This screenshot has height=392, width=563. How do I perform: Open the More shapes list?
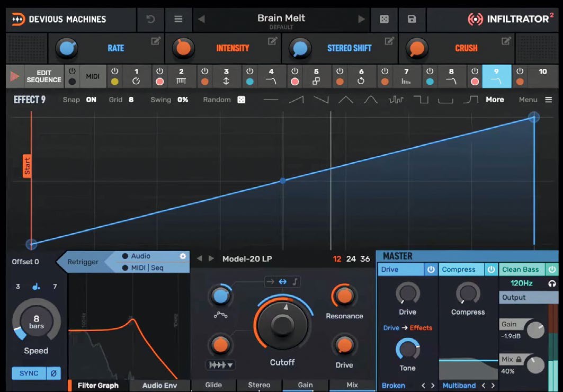495,100
